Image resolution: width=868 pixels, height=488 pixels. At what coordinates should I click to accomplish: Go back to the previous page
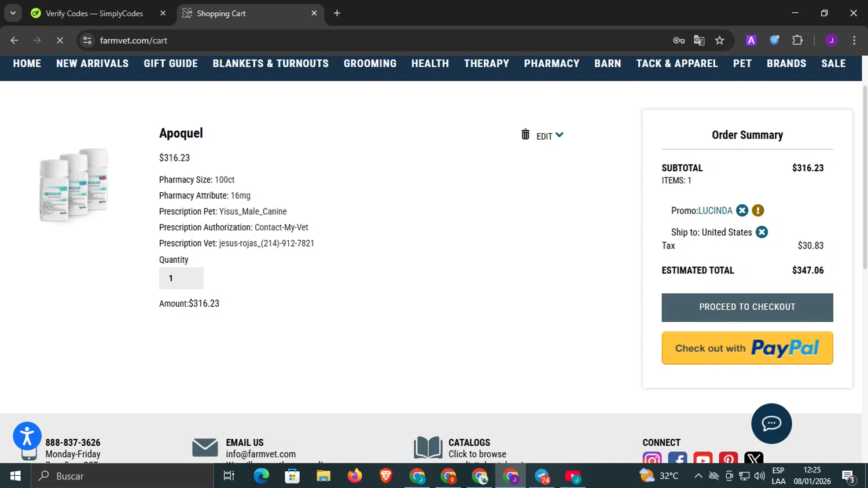pos(14,41)
